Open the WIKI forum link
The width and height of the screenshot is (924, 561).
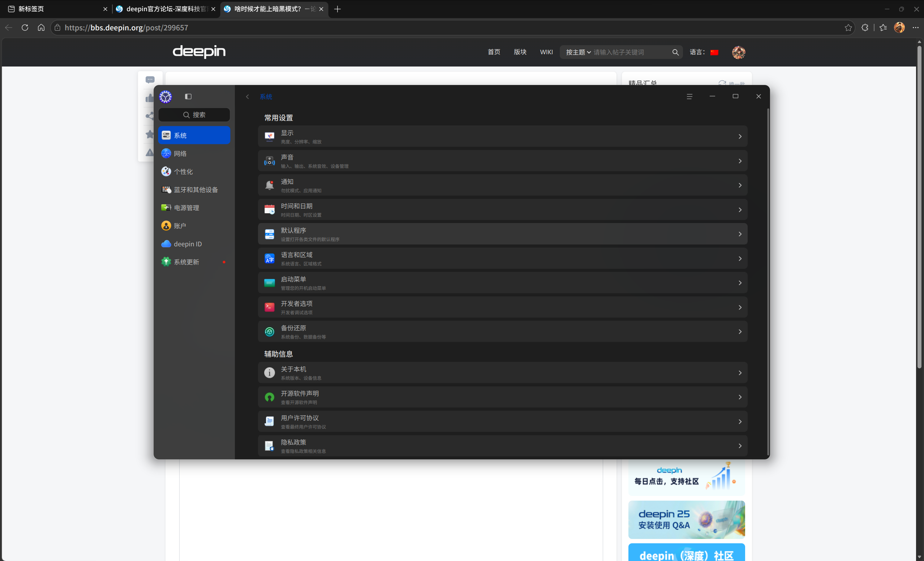coord(546,52)
